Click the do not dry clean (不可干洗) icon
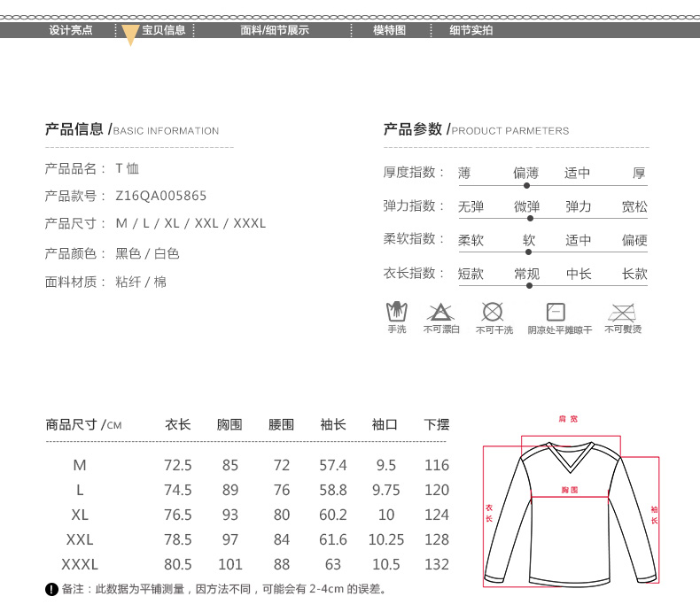 coord(493,312)
